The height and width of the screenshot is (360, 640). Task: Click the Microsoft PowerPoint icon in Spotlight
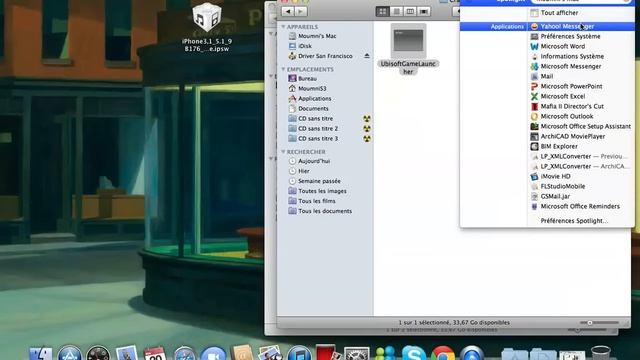coord(534,87)
